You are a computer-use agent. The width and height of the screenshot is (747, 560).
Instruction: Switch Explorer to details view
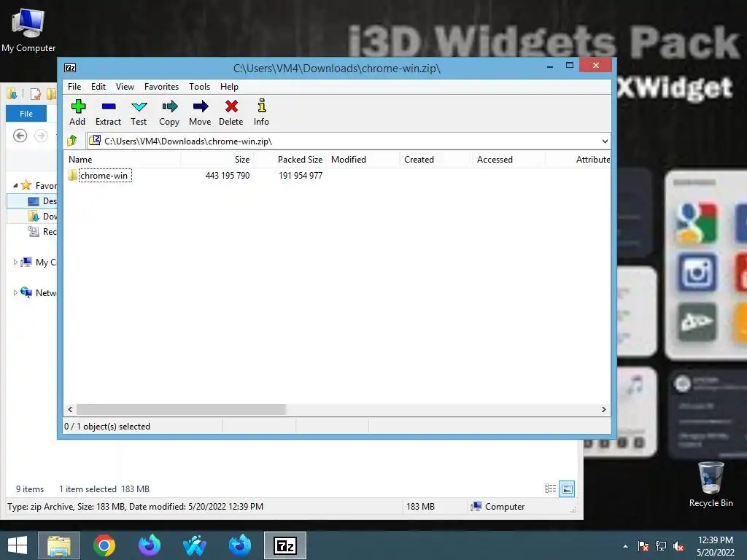pyautogui.click(x=550, y=489)
